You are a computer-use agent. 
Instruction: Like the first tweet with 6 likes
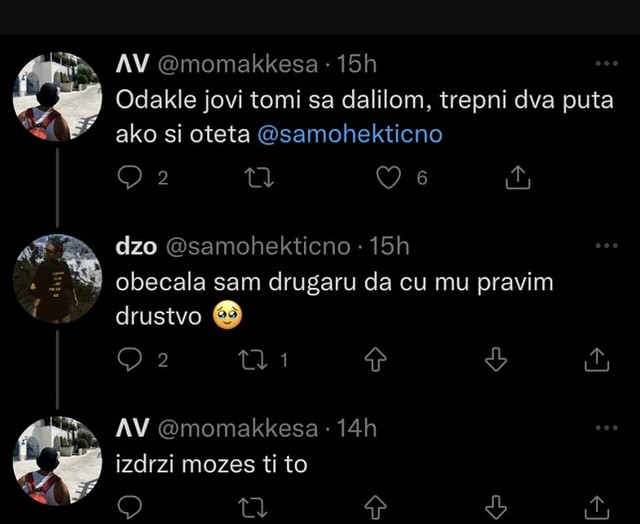(388, 178)
